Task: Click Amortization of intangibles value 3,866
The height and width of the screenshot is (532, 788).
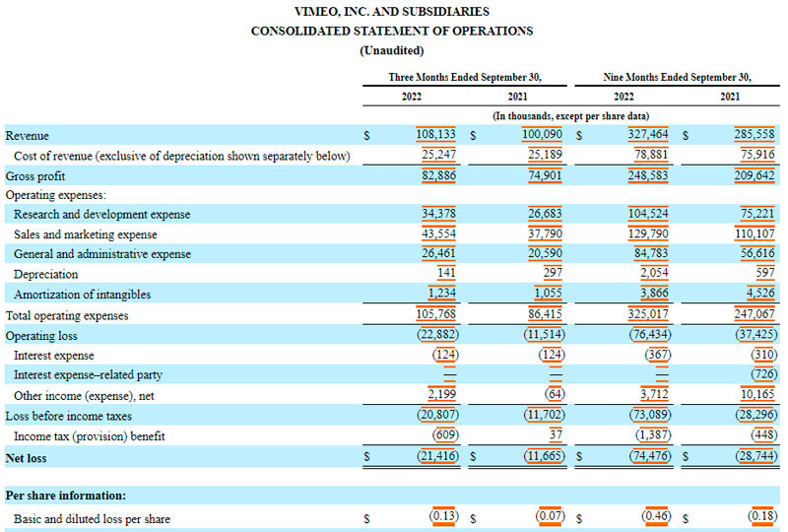Action: pyautogui.click(x=654, y=293)
